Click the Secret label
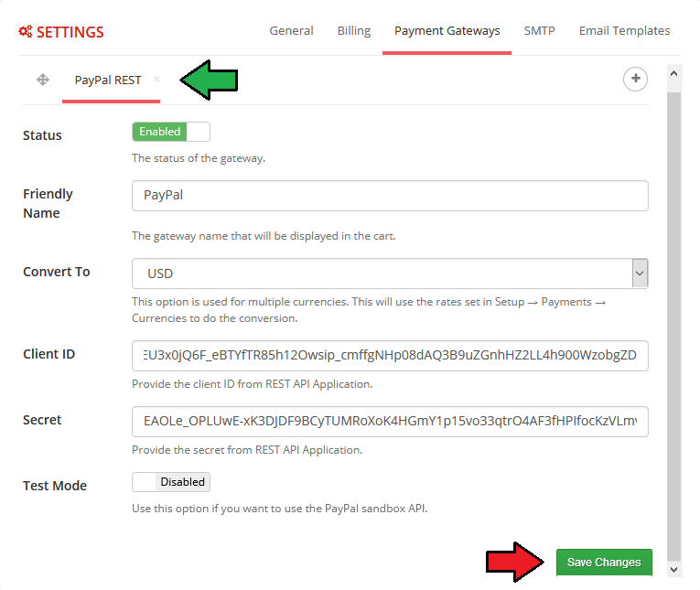The width and height of the screenshot is (700, 590). [42, 420]
